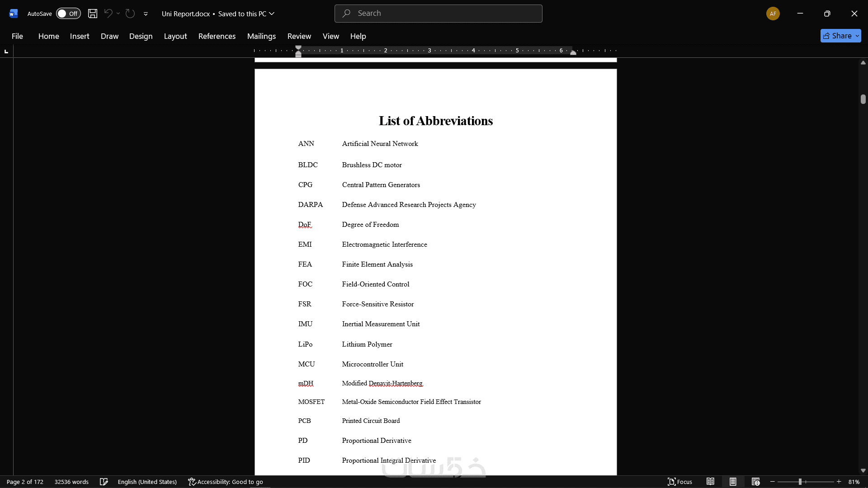Expand Customize Quick Access Toolbar dropdown
The image size is (868, 488).
146,14
